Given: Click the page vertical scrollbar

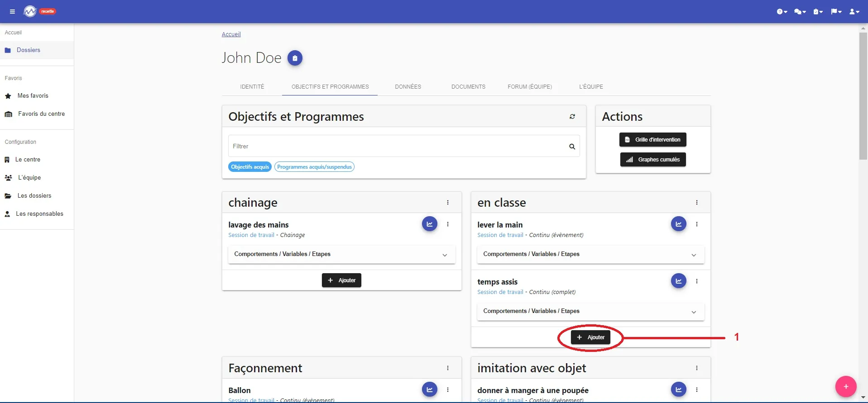Looking at the screenshot, I should (863, 96).
